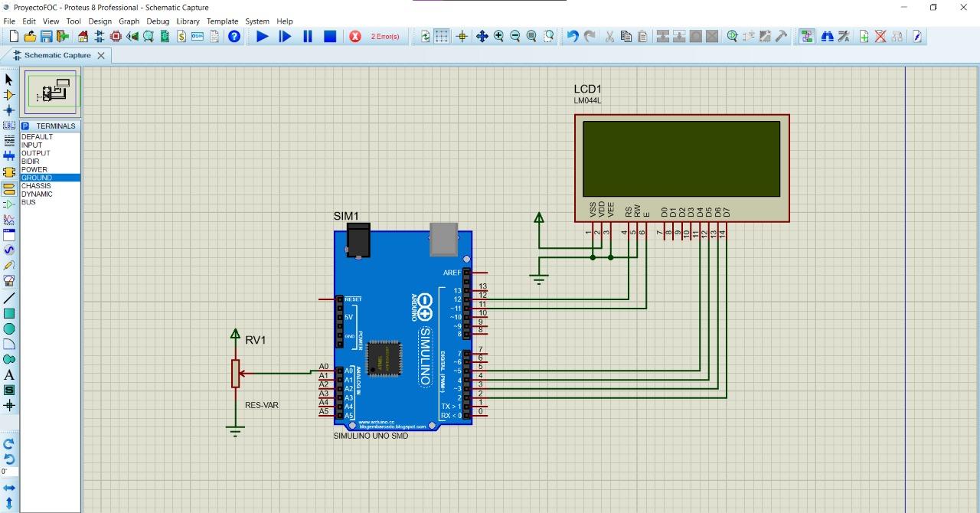Run the simulation with Play button
Image resolution: width=980 pixels, height=513 pixels.
click(262, 36)
